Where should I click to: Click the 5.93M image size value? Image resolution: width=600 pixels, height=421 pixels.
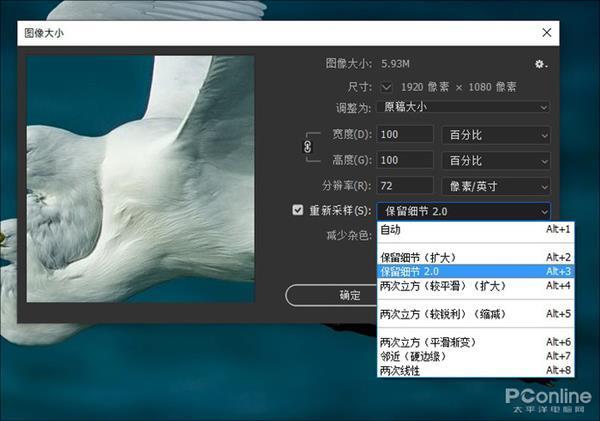[x=395, y=64]
